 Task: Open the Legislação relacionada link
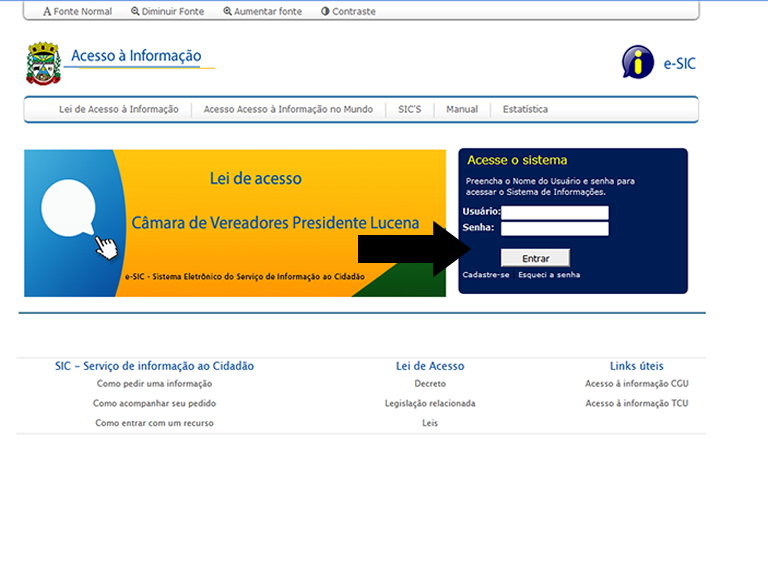(x=430, y=404)
